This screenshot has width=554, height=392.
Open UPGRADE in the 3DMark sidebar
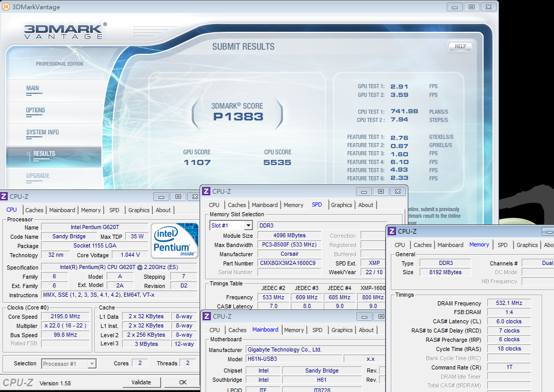[x=38, y=176]
